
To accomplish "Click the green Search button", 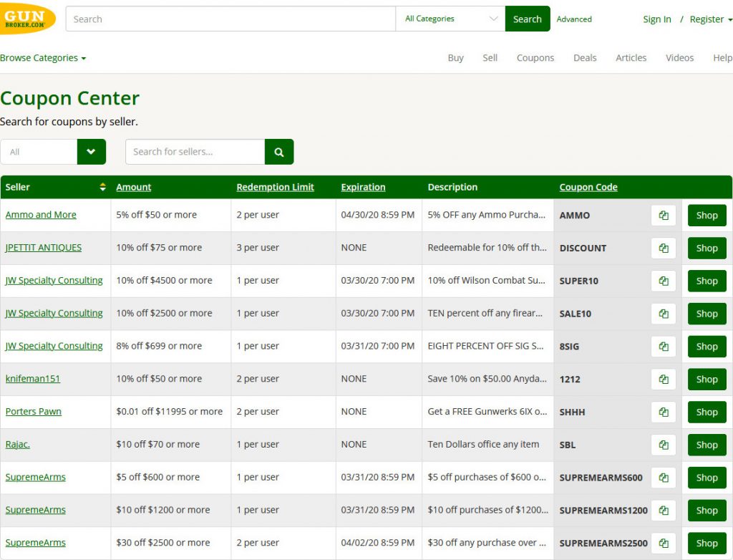I will pyautogui.click(x=528, y=19).
